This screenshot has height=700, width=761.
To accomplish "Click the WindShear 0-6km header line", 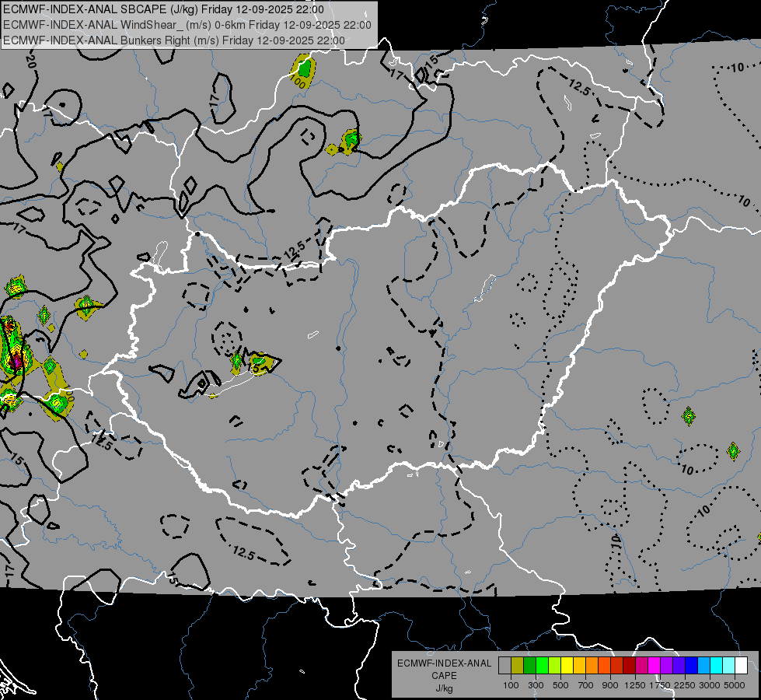I will tap(187, 25).
